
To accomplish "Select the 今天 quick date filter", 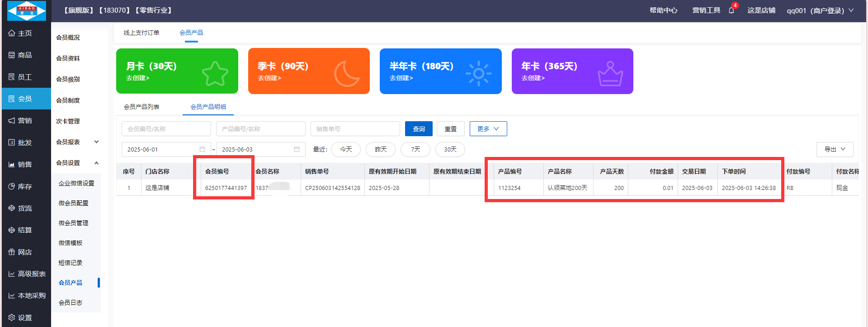I will point(346,149).
